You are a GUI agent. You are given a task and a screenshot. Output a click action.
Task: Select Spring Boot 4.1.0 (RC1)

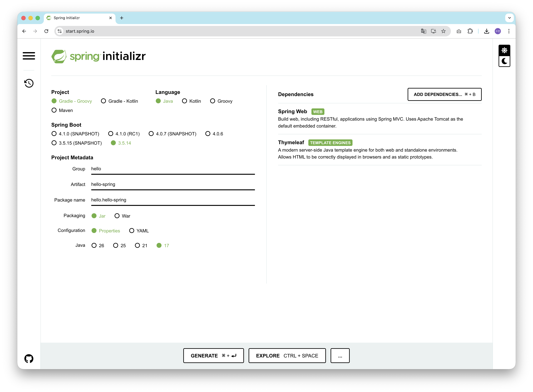click(124, 134)
